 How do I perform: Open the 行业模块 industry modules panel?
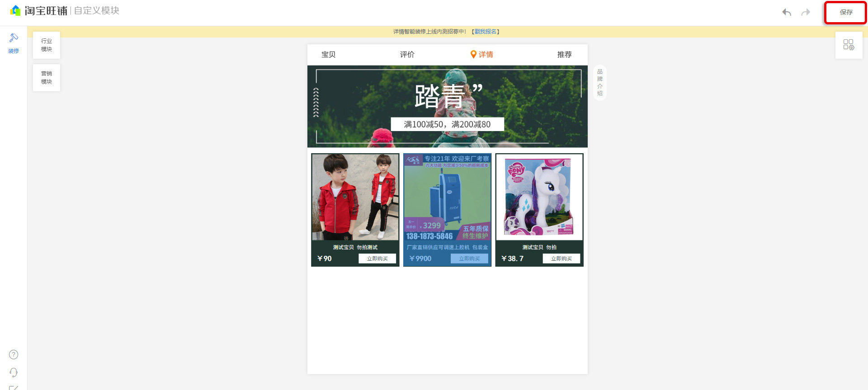pos(47,45)
